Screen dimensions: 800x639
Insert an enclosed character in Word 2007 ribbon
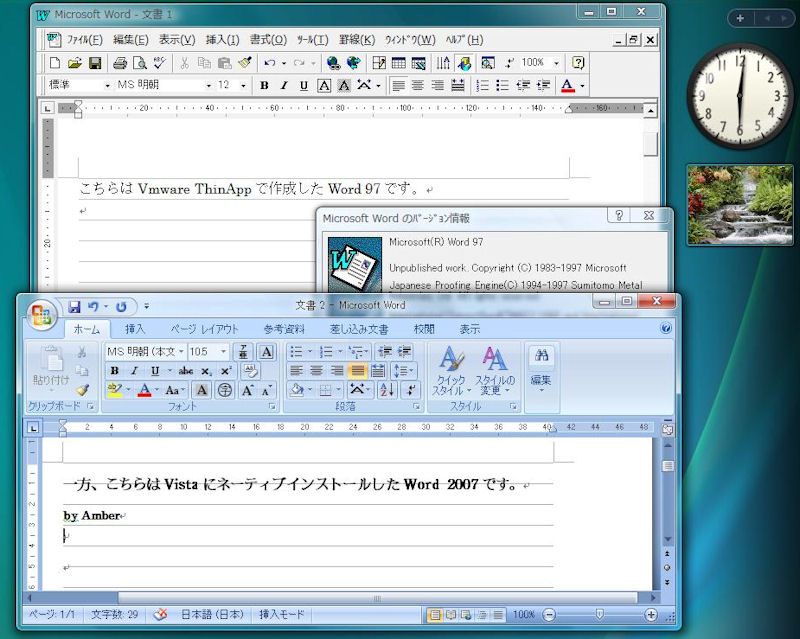coord(224,391)
